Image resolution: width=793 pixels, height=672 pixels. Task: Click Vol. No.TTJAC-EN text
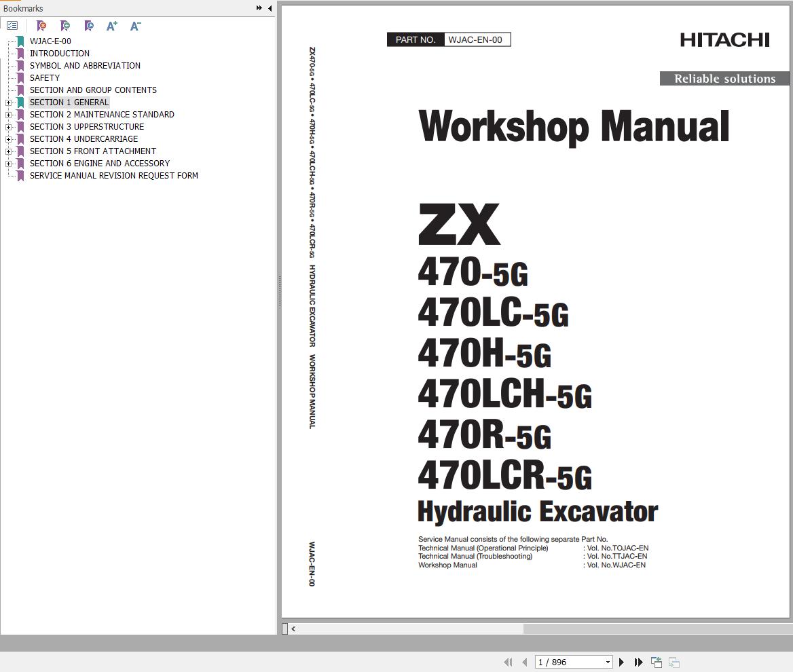point(617,556)
